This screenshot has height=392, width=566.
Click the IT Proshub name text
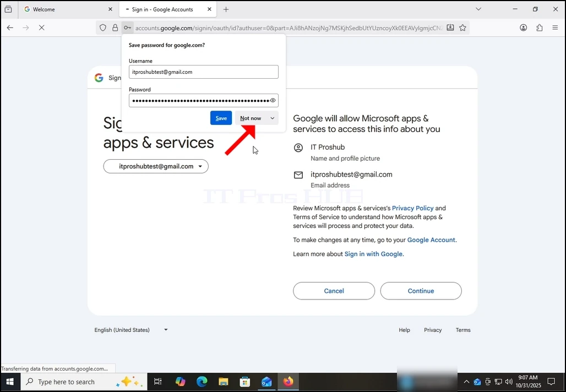pyautogui.click(x=328, y=147)
